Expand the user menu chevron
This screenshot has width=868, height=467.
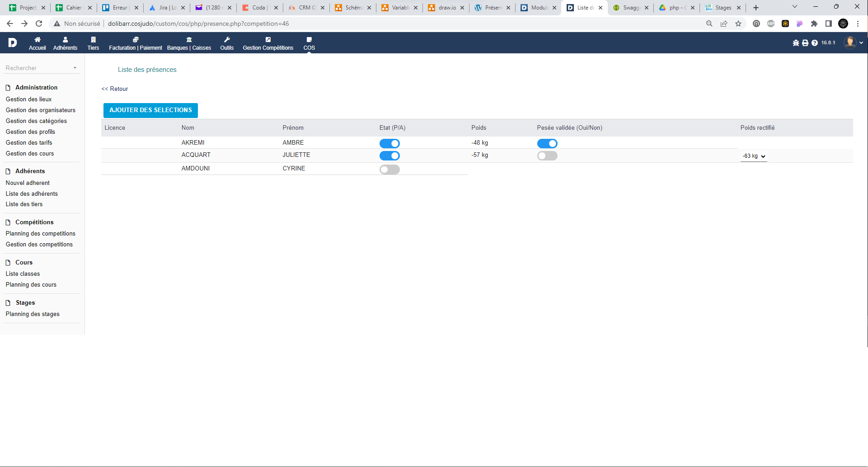[x=861, y=43]
